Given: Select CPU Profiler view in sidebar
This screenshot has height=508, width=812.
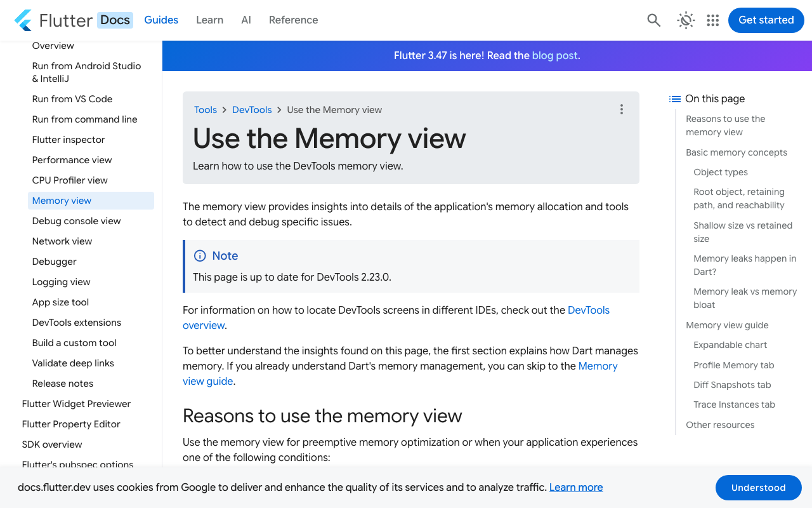Looking at the screenshot, I should [70, 180].
